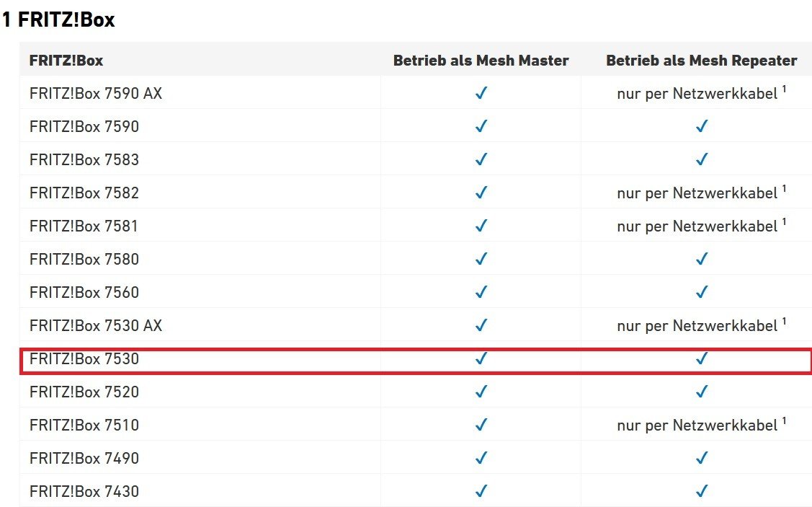Image resolution: width=812 pixels, height=507 pixels.
Task: Click Mesh Master checkmark for FRITZ!Box 7560
Action: pos(481,292)
